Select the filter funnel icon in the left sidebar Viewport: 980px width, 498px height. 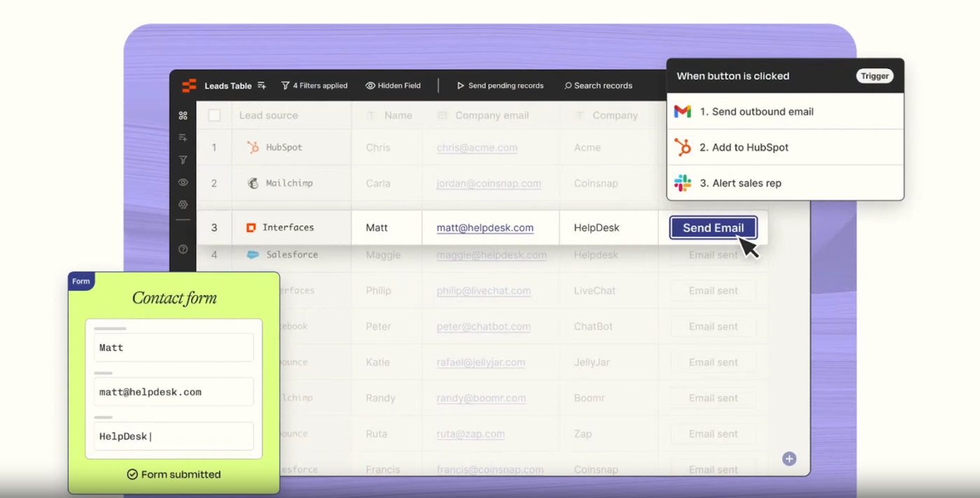click(183, 160)
